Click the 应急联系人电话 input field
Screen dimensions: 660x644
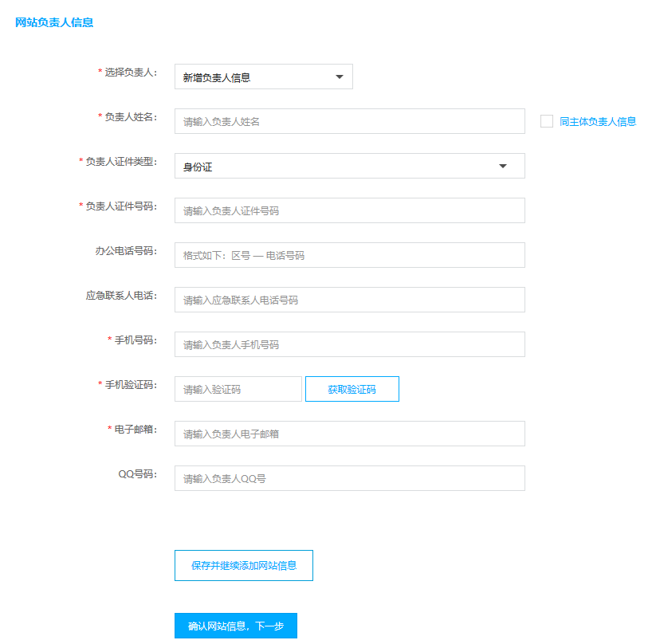coord(348,299)
